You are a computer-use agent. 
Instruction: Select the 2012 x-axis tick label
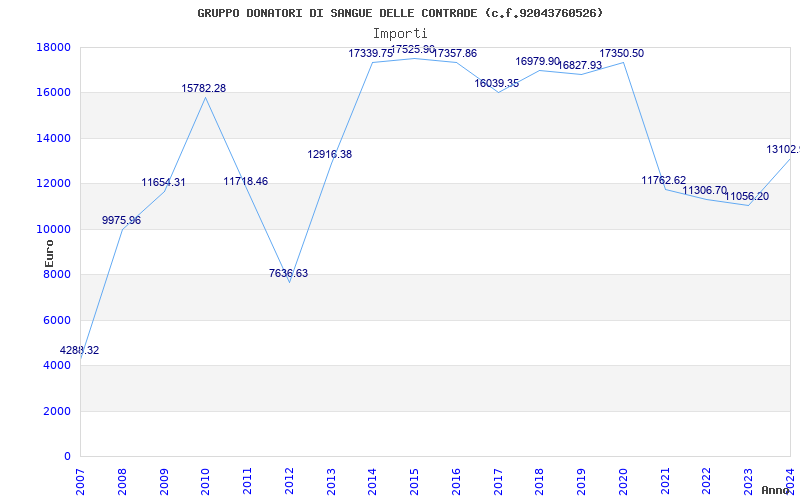point(289,477)
